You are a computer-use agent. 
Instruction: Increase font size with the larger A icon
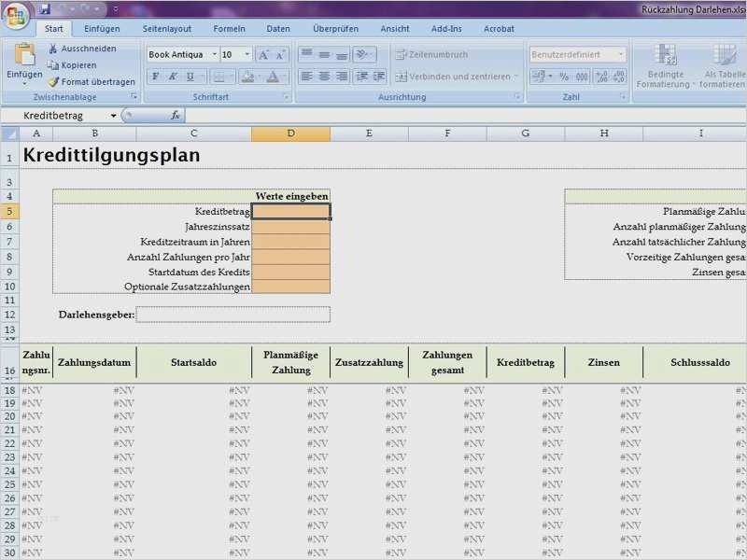point(264,54)
